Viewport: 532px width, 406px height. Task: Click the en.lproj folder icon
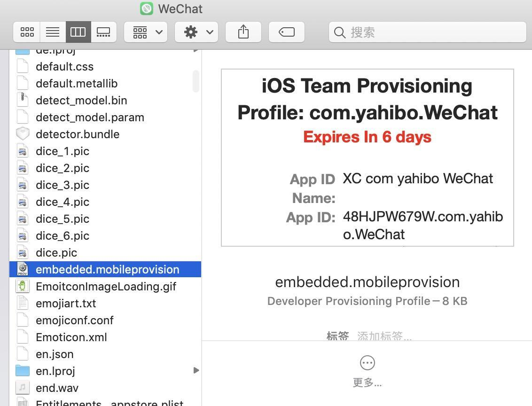pyautogui.click(x=23, y=371)
